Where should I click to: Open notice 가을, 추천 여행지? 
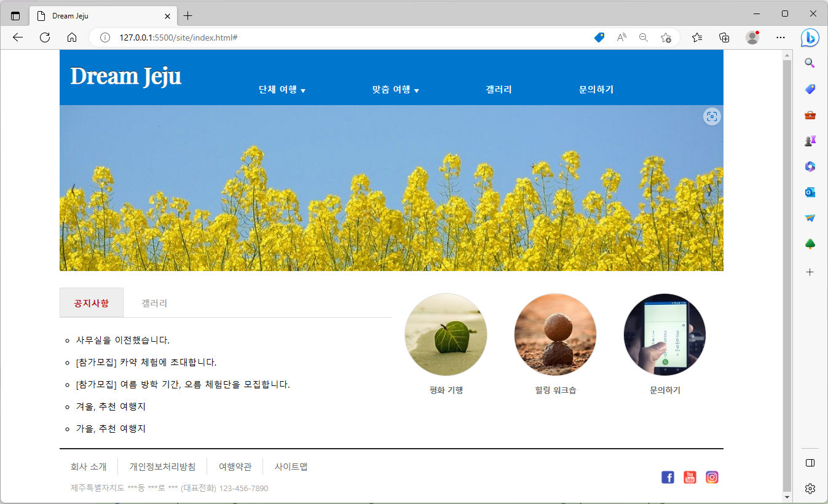click(x=111, y=428)
